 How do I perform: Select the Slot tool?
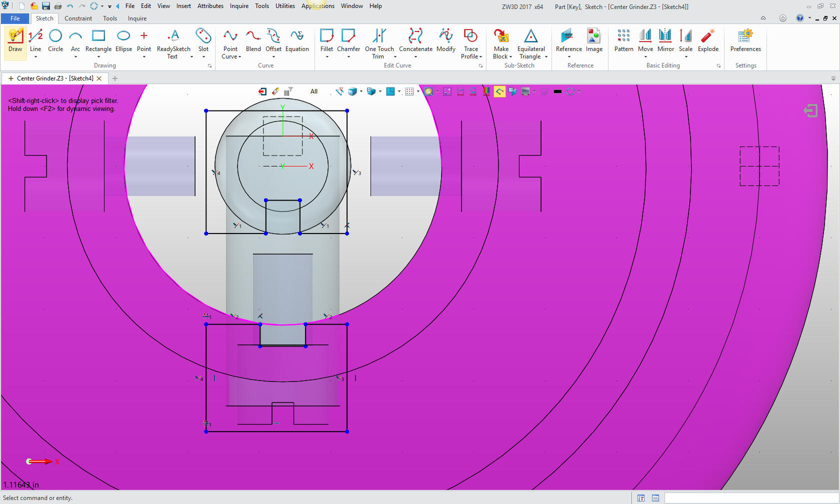(203, 40)
